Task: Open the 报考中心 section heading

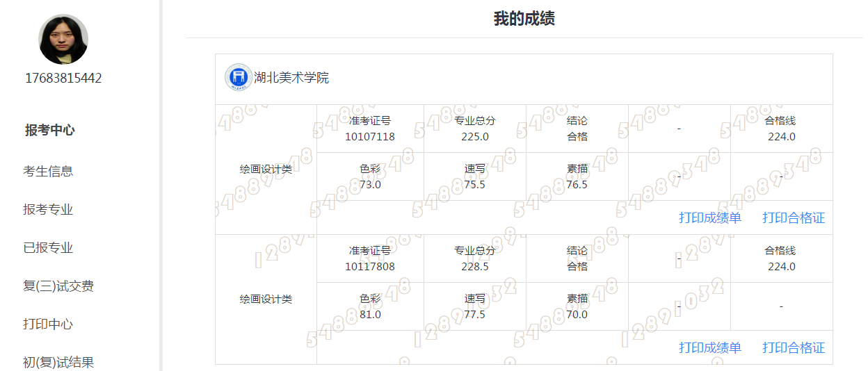Action: [50, 130]
